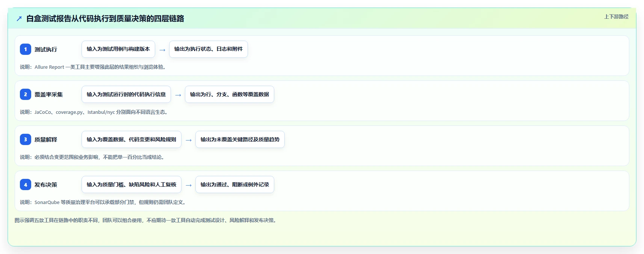
Task: Select the 发布决策 layer label
Action: [46, 184]
